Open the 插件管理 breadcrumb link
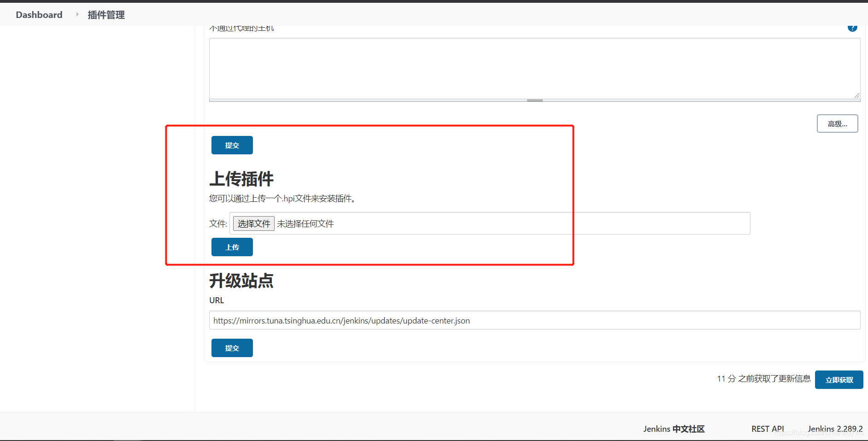 coord(106,15)
